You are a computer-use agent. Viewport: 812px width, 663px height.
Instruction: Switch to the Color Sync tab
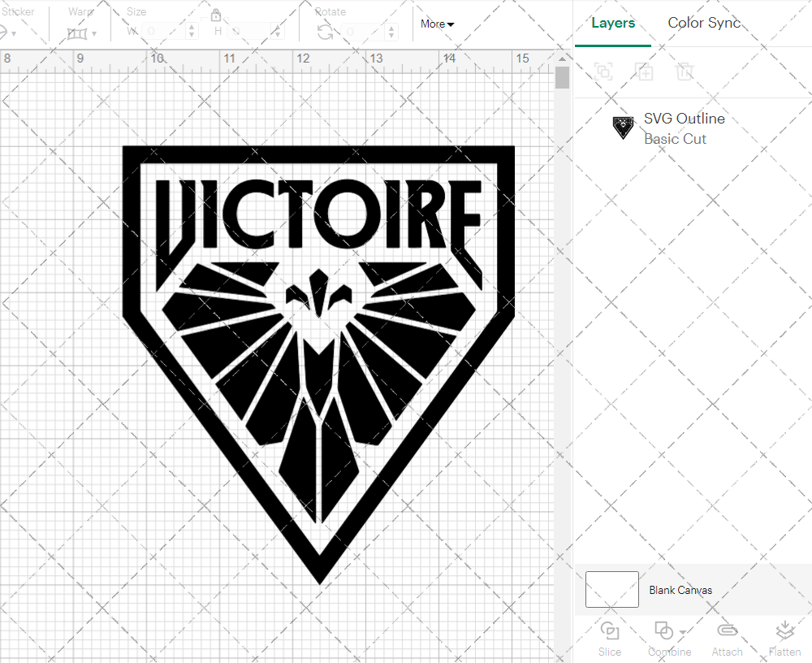704,23
